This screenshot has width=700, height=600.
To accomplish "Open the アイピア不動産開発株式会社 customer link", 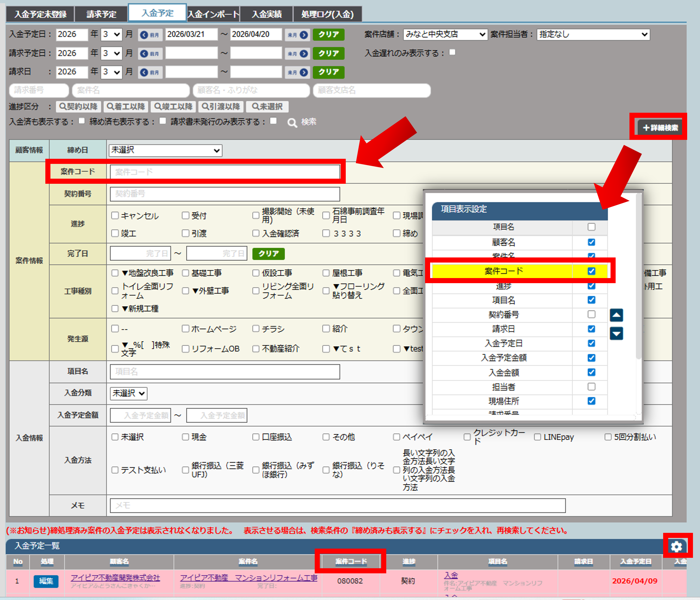I will (x=115, y=578).
